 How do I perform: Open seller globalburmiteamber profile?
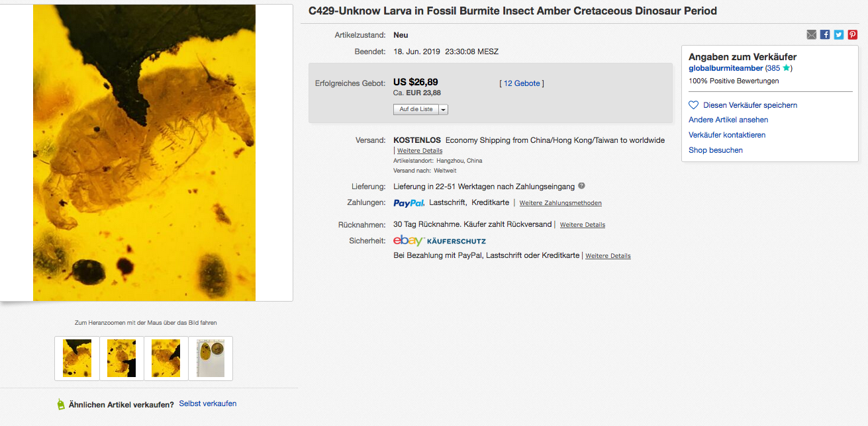726,68
